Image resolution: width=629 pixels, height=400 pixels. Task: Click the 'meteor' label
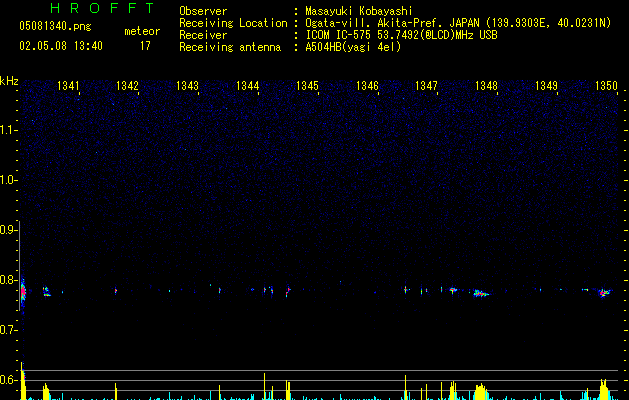pos(142,31)
